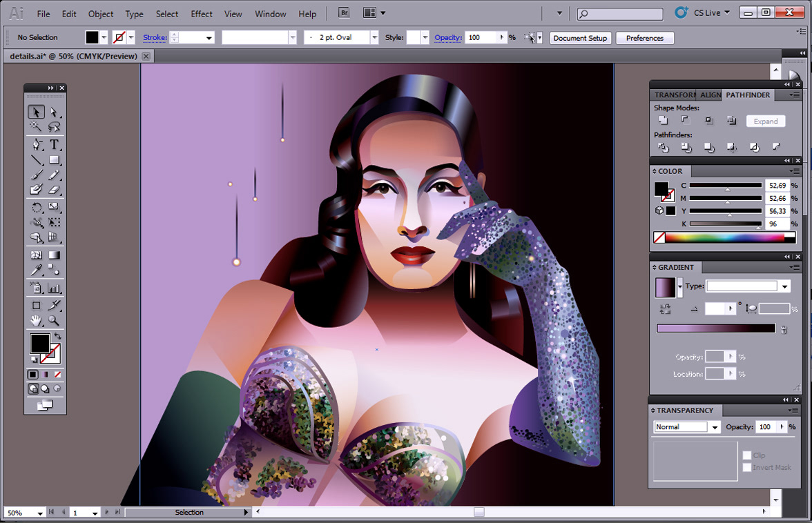
Task: Select the Rotate tool
Action: point(36,208)
